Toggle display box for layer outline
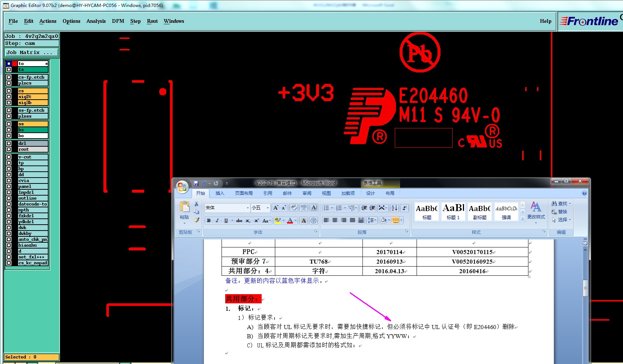Screen dimensions: 623x364 pyautogui.click(x=9, y=198)
